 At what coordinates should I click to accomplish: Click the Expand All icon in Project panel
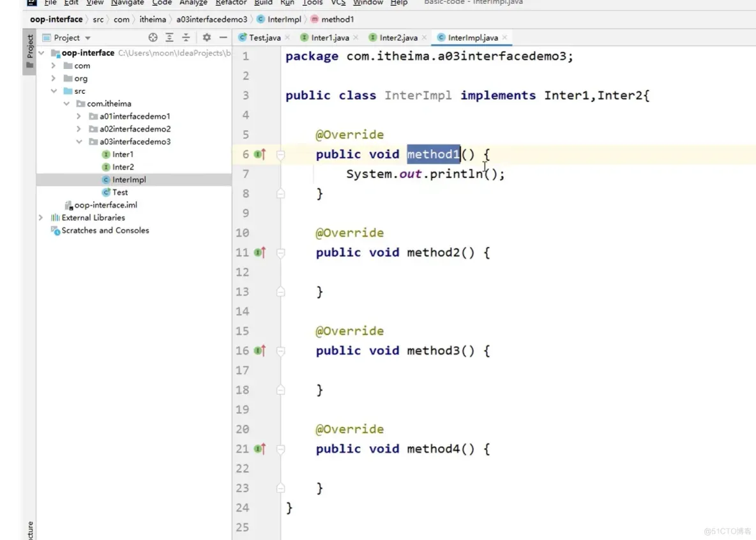pos(169,38)
